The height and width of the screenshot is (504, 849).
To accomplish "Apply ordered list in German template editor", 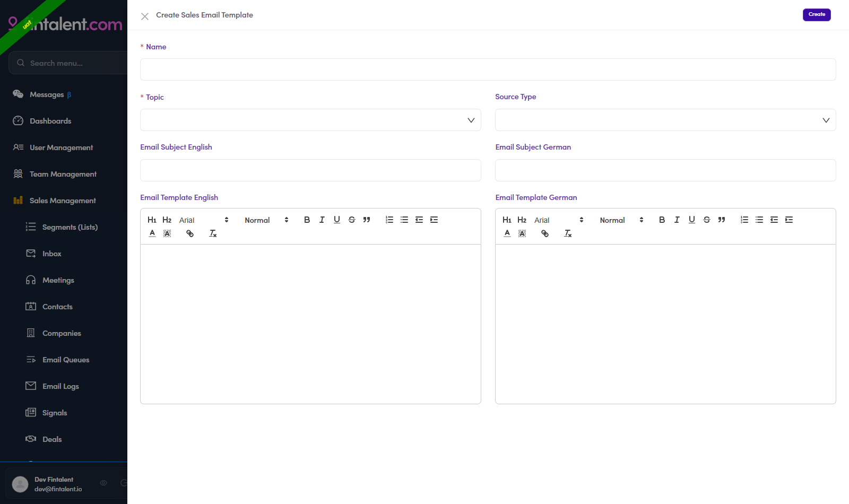I will [x=744, y=220].
